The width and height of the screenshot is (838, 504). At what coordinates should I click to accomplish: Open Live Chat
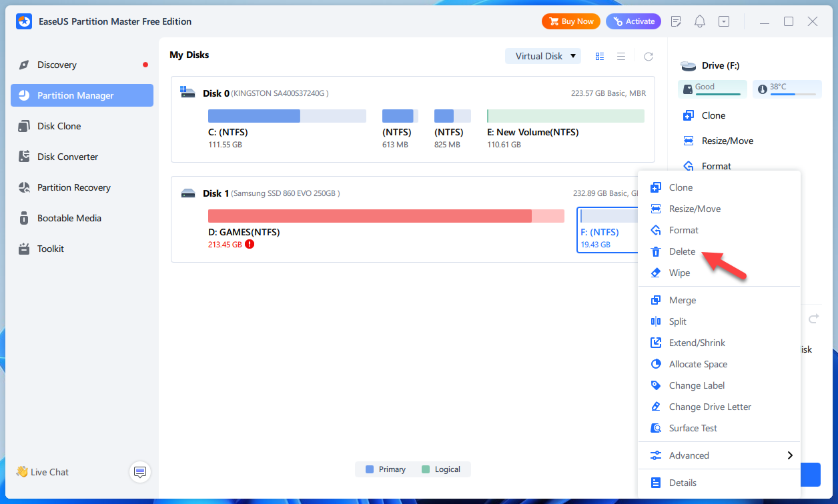[x=43, y=472]
